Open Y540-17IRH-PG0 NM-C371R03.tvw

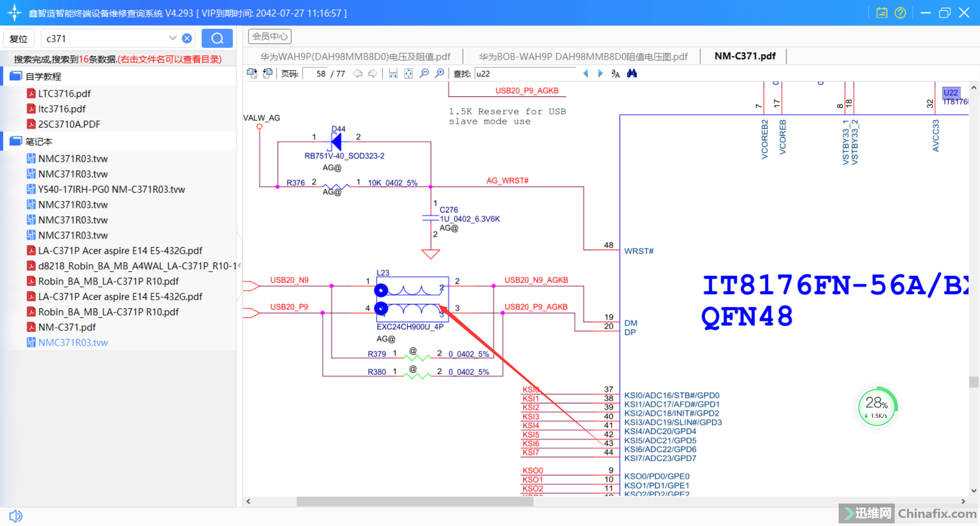tap(111, 189)
